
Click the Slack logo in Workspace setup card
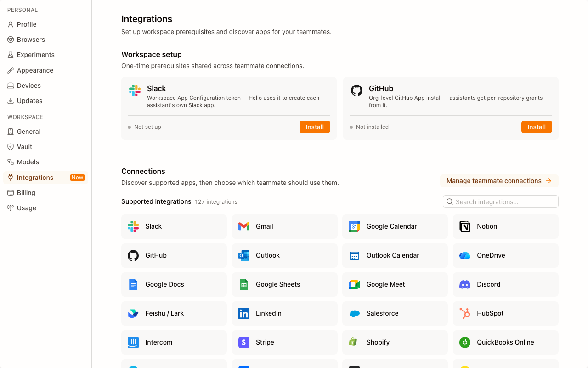[135, 90]
